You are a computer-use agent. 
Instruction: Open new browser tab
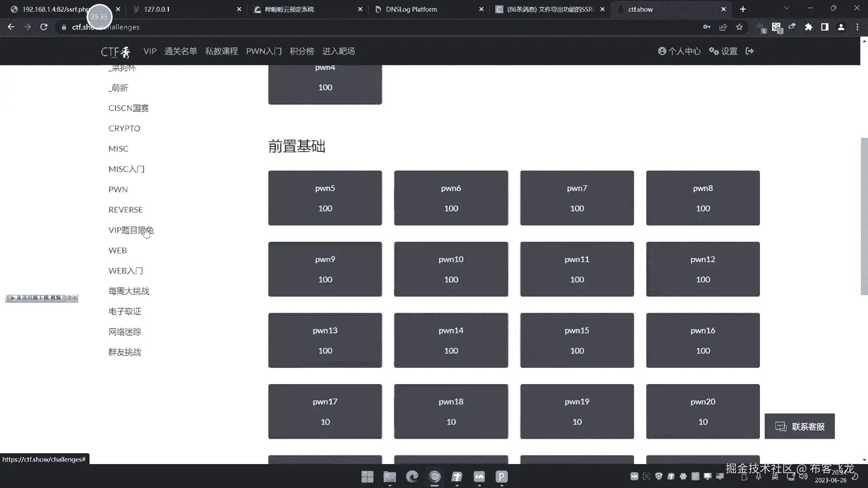click(743, 9)
